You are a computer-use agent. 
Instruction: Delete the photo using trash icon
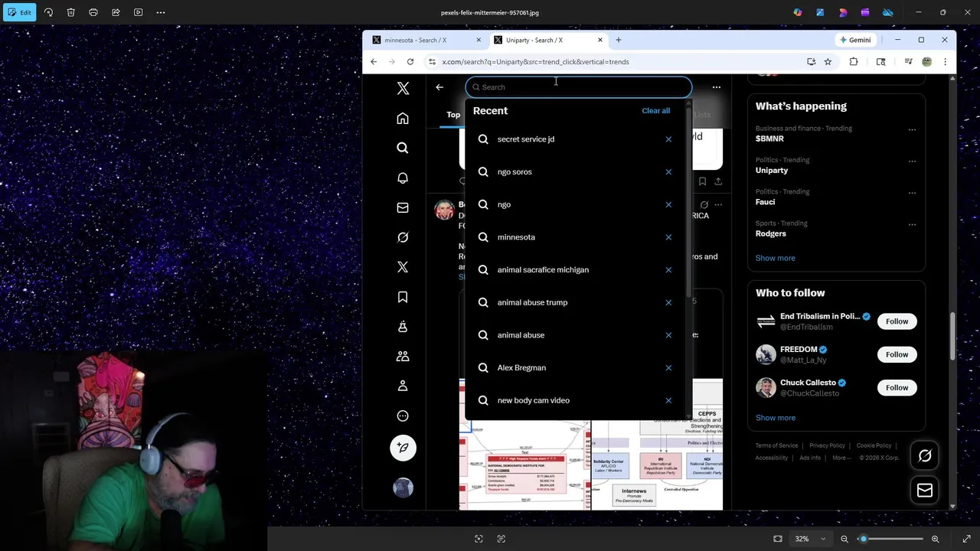point(70,12)
